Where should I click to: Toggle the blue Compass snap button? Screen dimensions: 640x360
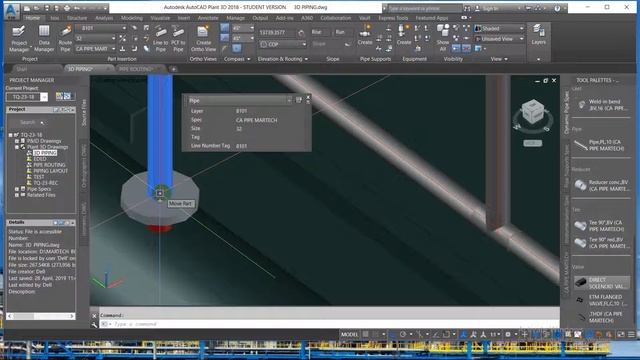tap(237, 48)
